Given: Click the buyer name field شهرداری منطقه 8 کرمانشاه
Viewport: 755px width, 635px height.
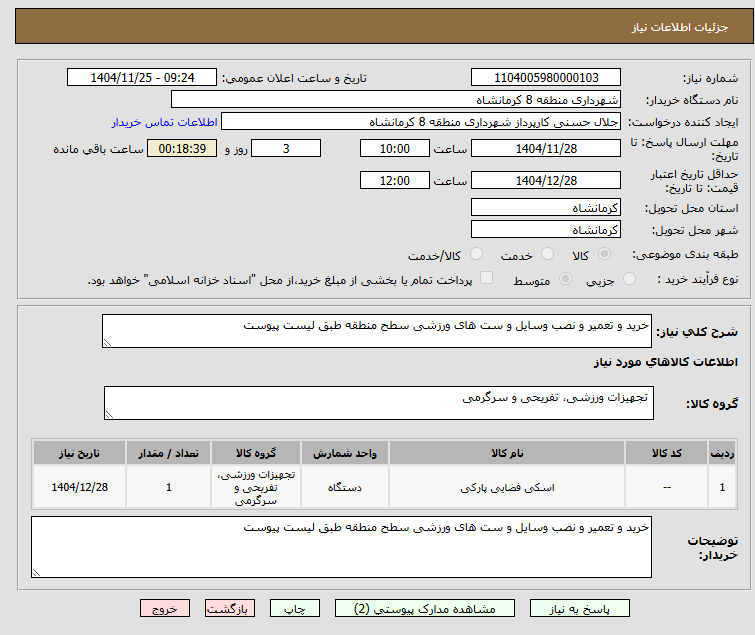Looking at the screenshot, I should 396,100.
